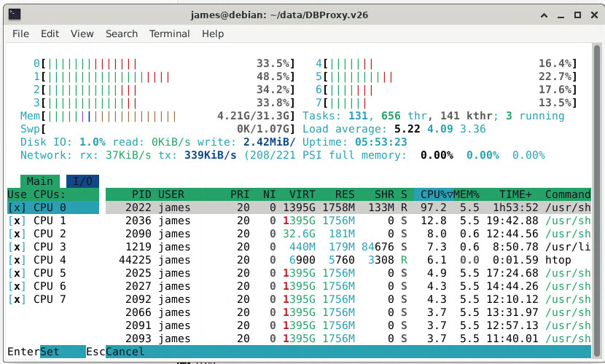Viewport: 605px width, 364px height.
Task: Open the File menu
Action: 20,34
